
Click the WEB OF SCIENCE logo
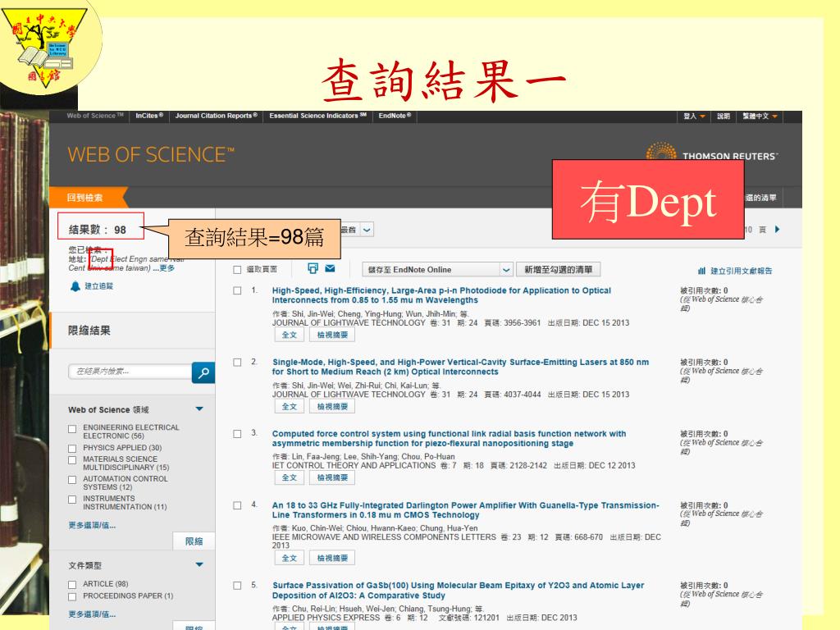(151, 155)
